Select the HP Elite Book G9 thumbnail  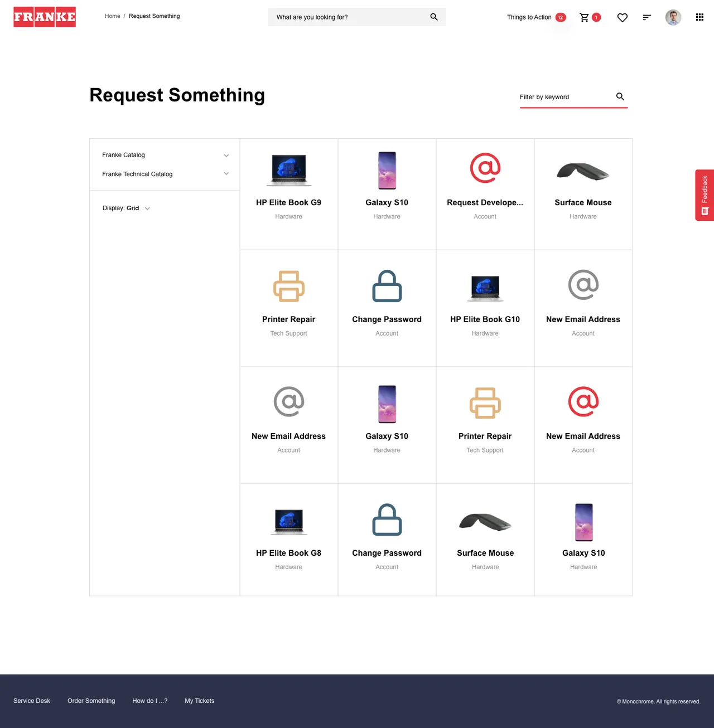coord(288,170)
